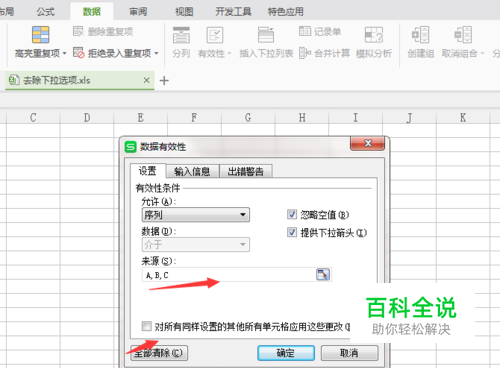
Task: Expand the 取消组合 dropdown arrow
Action: point(482,53)
